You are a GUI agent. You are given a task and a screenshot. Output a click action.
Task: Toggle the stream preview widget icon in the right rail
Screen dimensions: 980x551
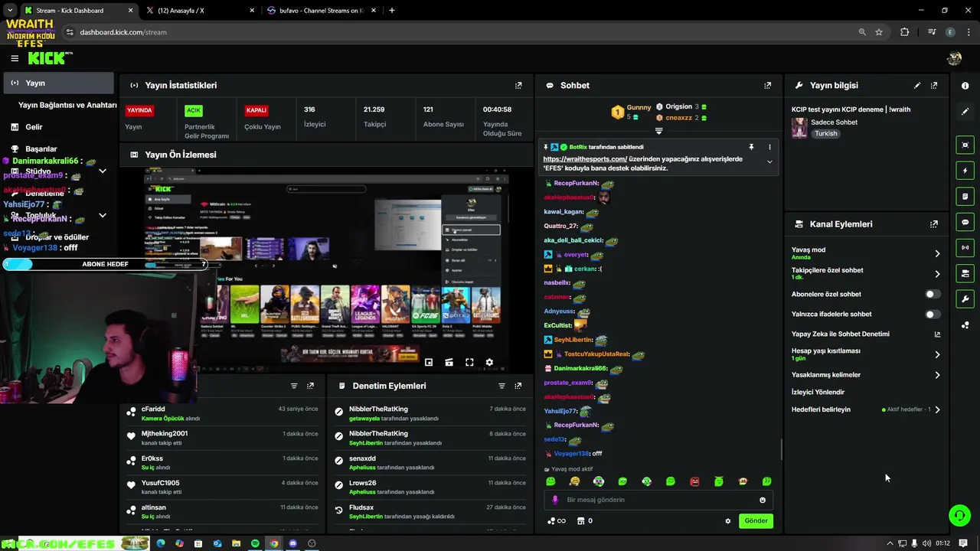point(965,145)
